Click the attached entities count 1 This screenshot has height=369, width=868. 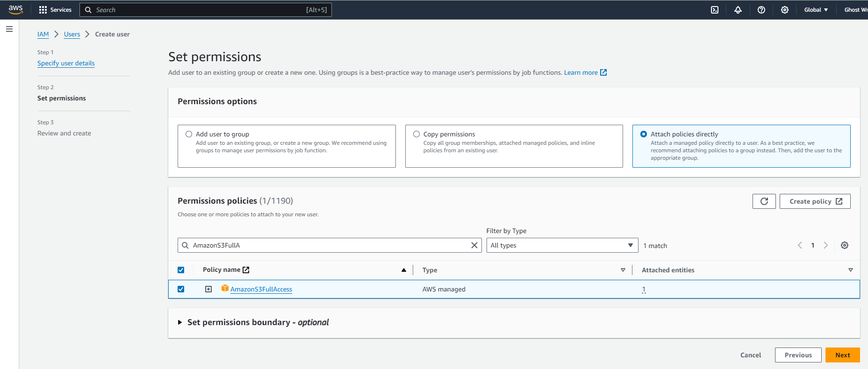[x=644, y=289]
